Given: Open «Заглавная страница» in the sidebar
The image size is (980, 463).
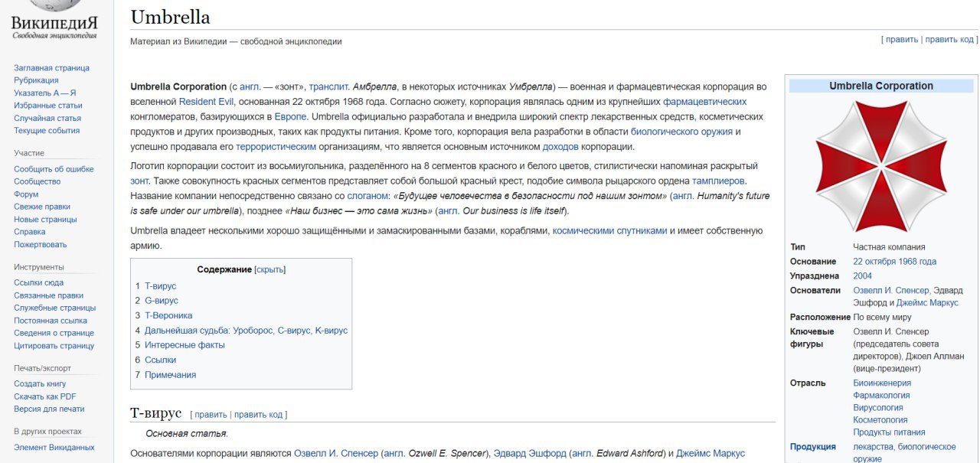Looking at the screenshot, I should coord(51,68).
